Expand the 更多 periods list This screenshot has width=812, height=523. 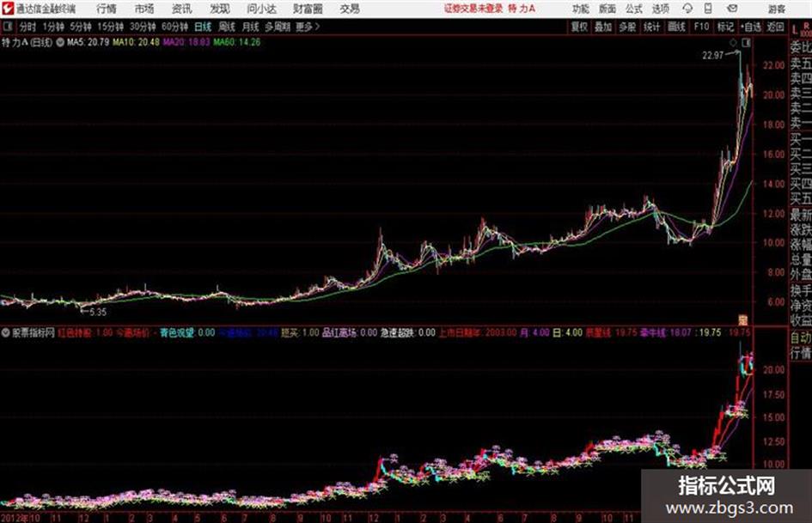307,27
